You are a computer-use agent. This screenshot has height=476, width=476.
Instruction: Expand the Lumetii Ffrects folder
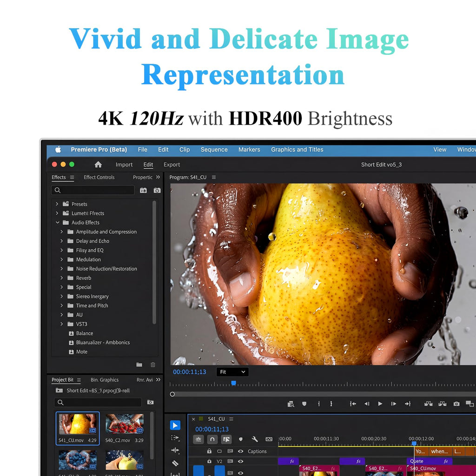click(x=57, y=213)
